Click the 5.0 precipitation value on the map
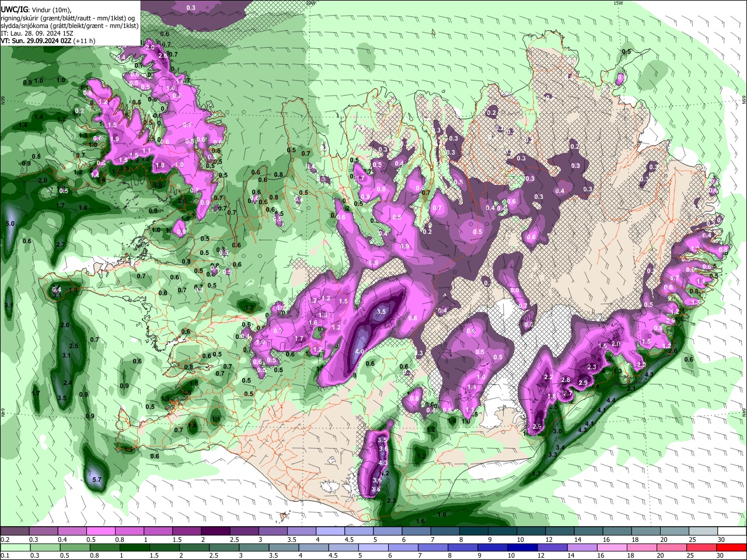This screenshot has height=560, width=747. coord(10,223)
